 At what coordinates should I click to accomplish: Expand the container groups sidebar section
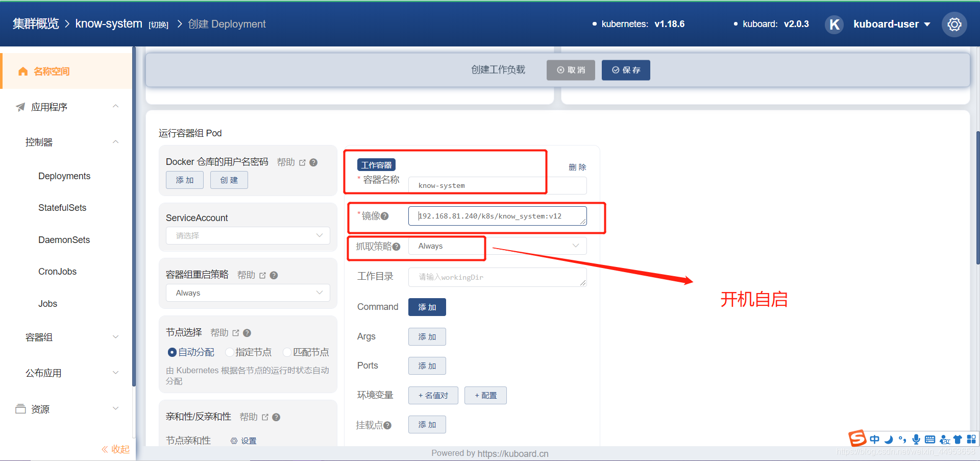(116, 337)
